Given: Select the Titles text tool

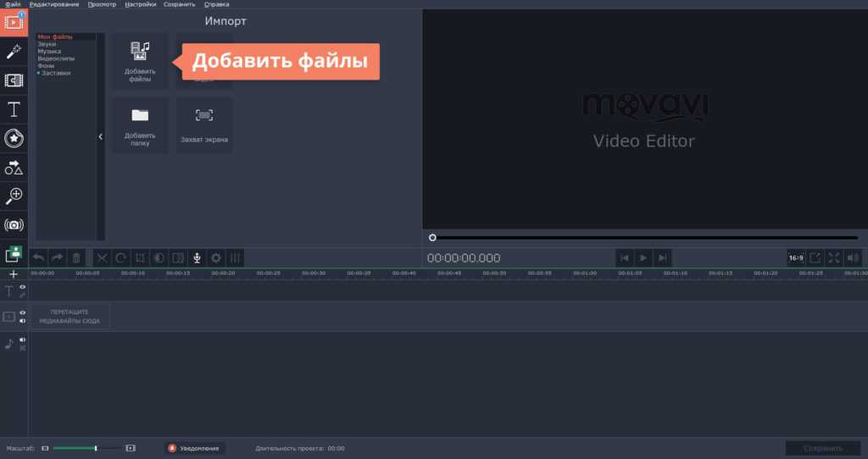Looking at the screenshot, I should tap(14, 109).
